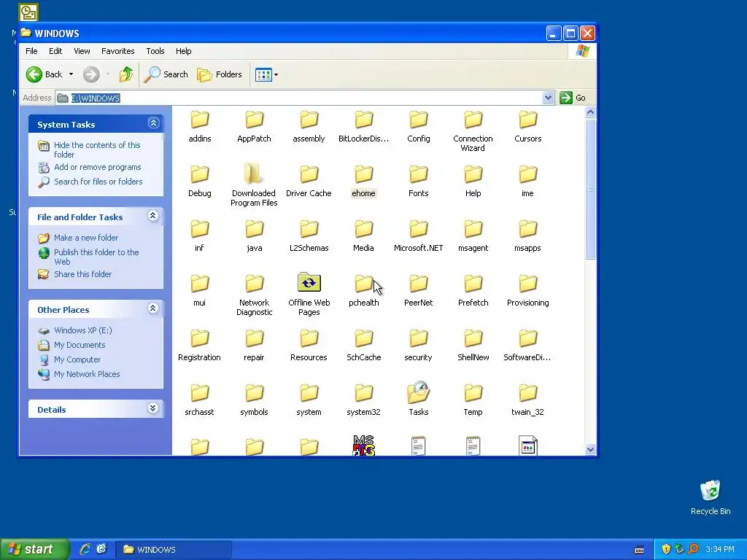The height and width of the screenshot is (560, 747).
Task: Open the File menu
Action: (31, 51)
